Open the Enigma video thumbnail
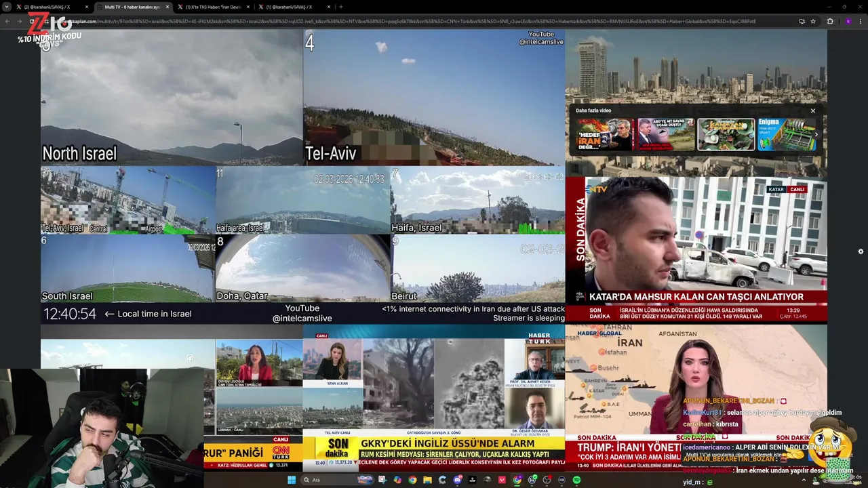 click(787, 134)
